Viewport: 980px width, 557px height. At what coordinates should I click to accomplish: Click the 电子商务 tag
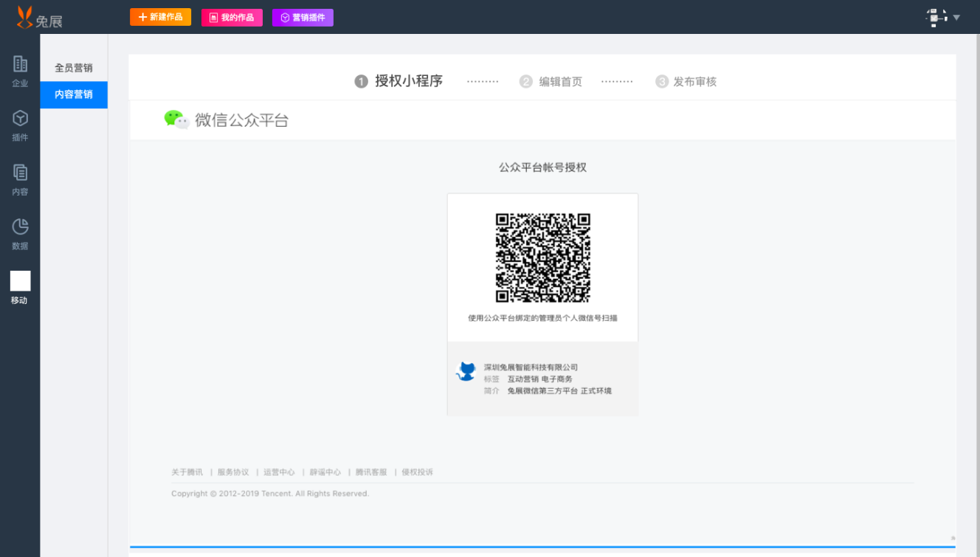[x=557, y=379]
